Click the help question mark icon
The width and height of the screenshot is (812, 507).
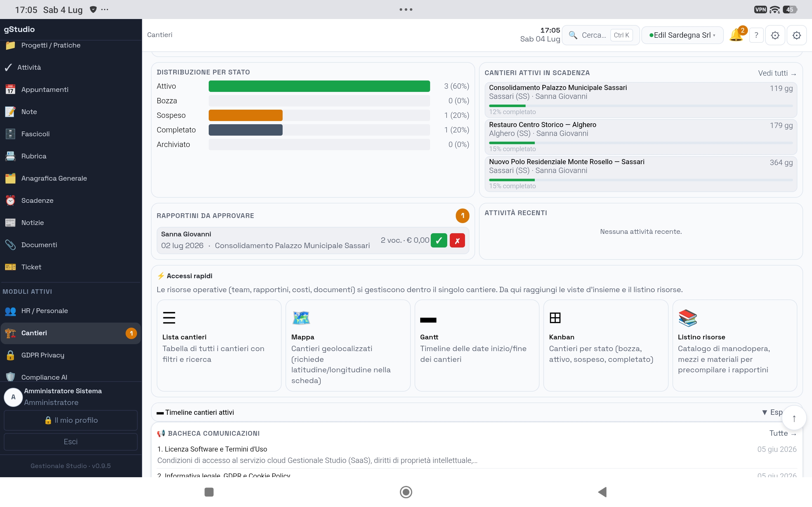point(756,35)
